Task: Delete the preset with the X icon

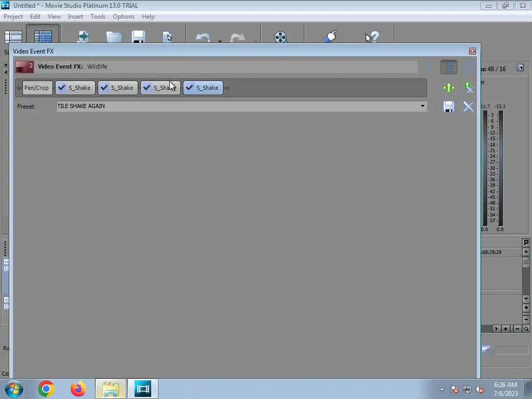Action: pyautogui.click(x=468, y=107)
